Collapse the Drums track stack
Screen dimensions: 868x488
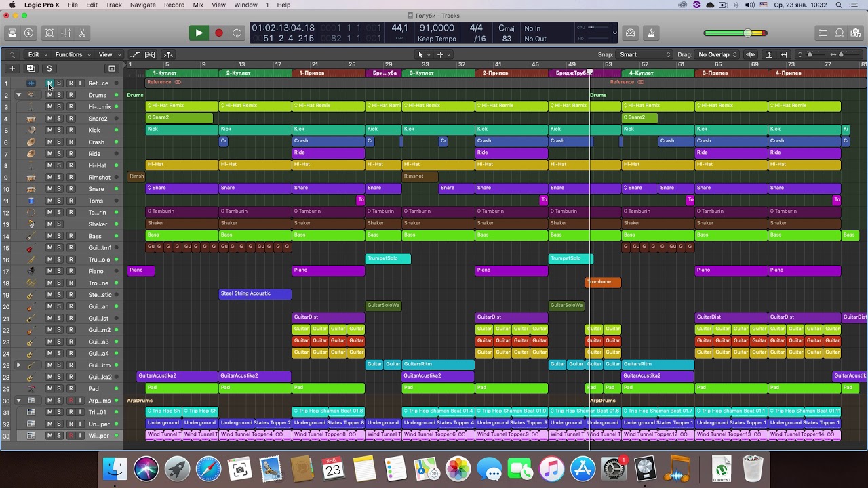point(18,95)
